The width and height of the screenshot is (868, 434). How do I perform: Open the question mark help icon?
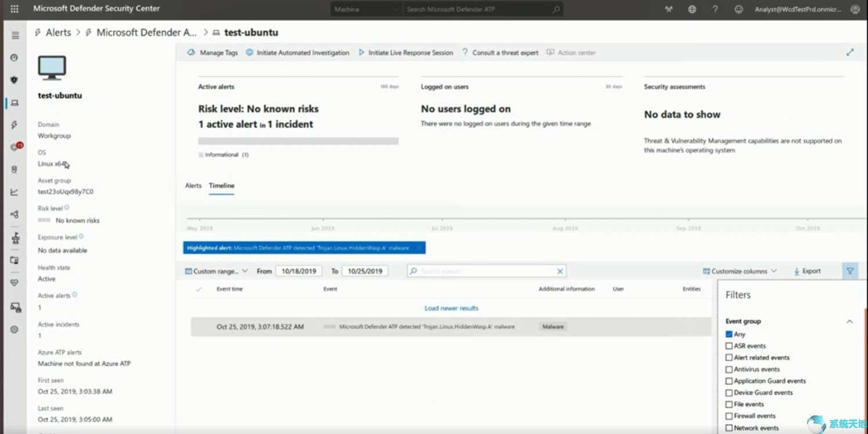[x=715, y=9]
